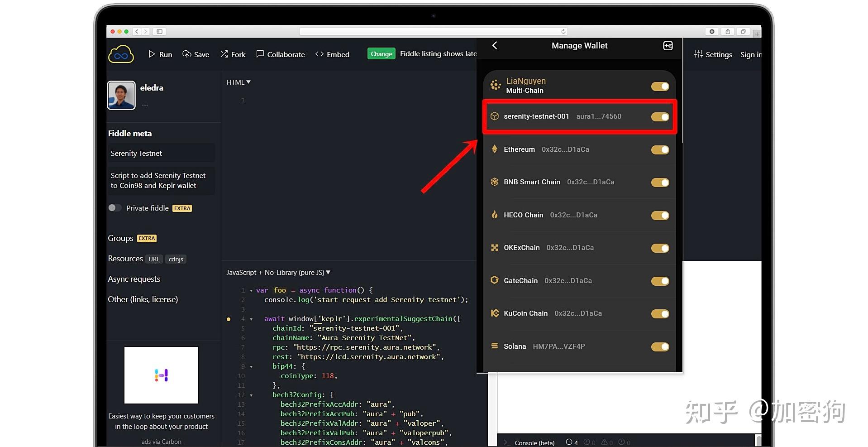Image resolution: width=868 pixels, height=447 pixels.
Task: Edit the Serenity Testnet title field
Action: 161,153
